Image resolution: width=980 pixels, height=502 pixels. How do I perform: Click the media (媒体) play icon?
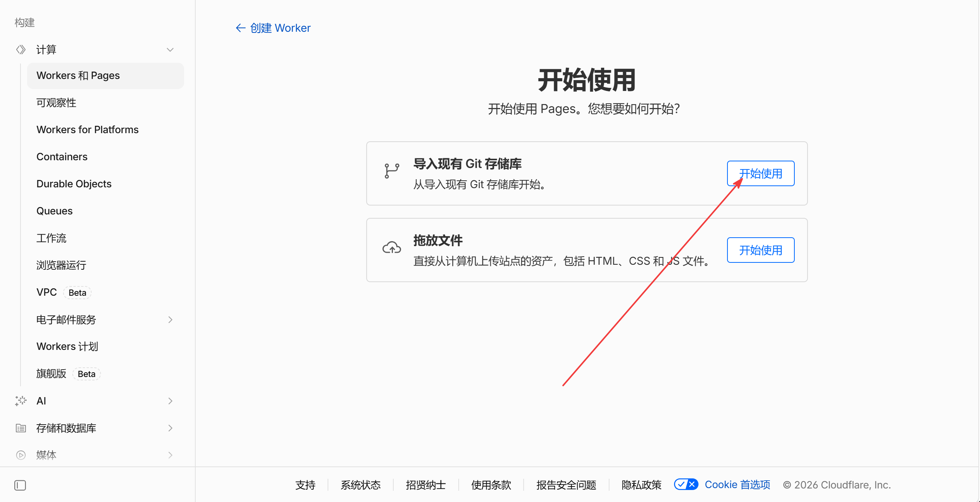click(x=21, y=455)
